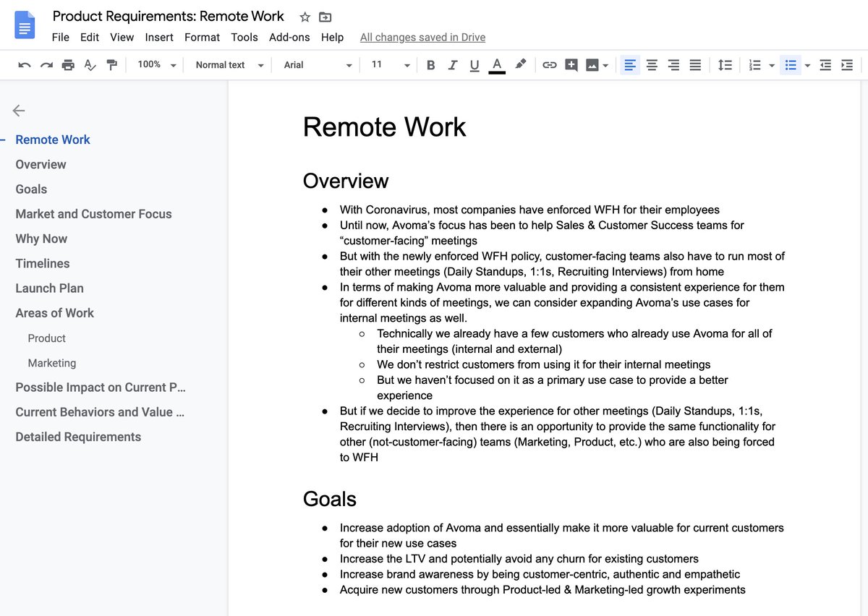The image size is (868, 616).
Task: Click the All changes saved in Drive link
Action: point(422,37)
